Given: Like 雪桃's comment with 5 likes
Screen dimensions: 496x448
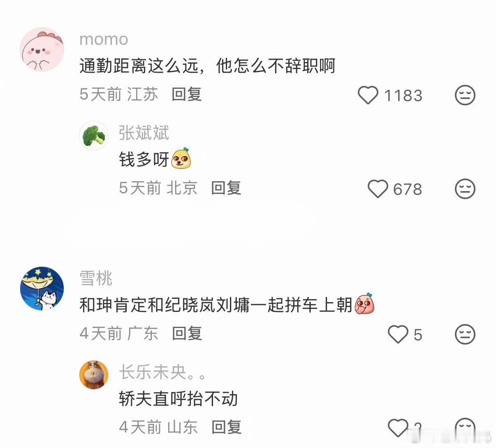Looking at the screenshot, I should pyautogui.click(x=398, y=334).
